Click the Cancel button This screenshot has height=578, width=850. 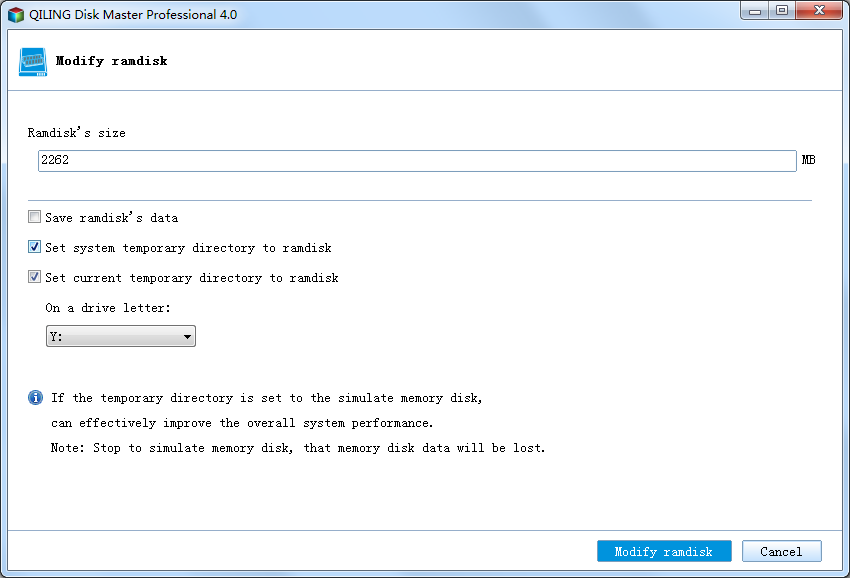(x=781, y=551)
